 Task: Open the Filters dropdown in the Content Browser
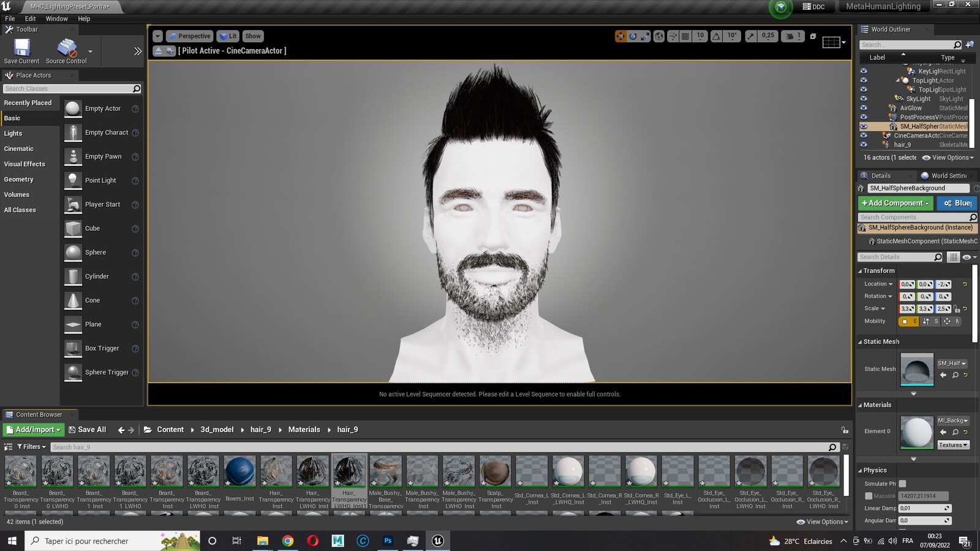pyautogui.click(x=31, y=447)
